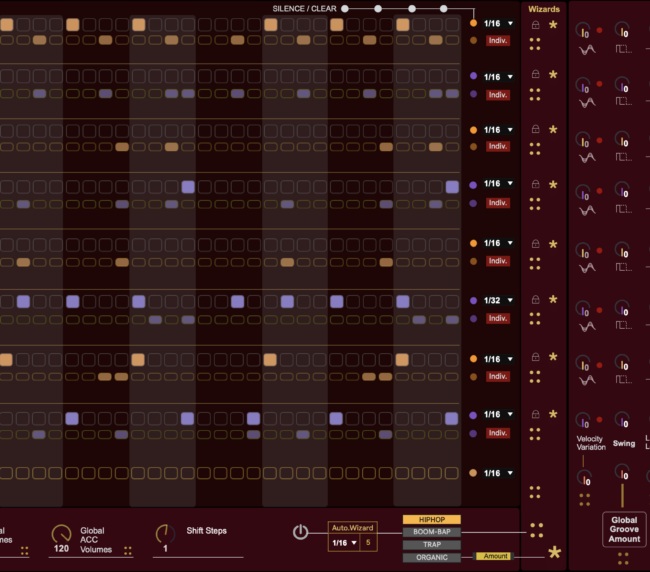The height and width of the screenshot is (572, 650).
Task: Expand the Auto.Wizard 1/16 dropdown
Action: (x=344, y=543)
